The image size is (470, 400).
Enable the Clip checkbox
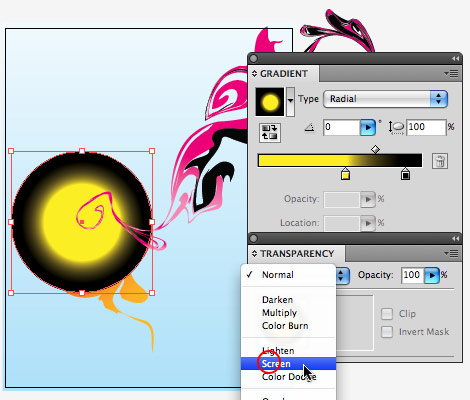(387, 314)
